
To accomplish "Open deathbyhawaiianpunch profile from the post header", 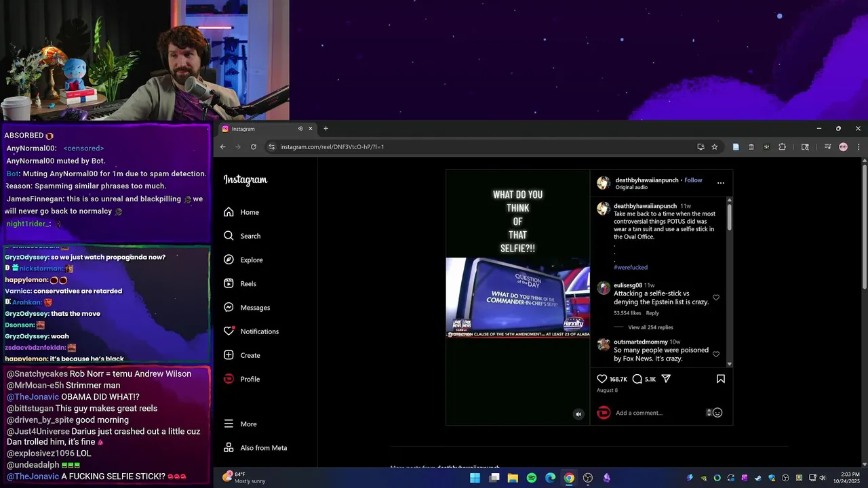I will (x=646, y=180).
